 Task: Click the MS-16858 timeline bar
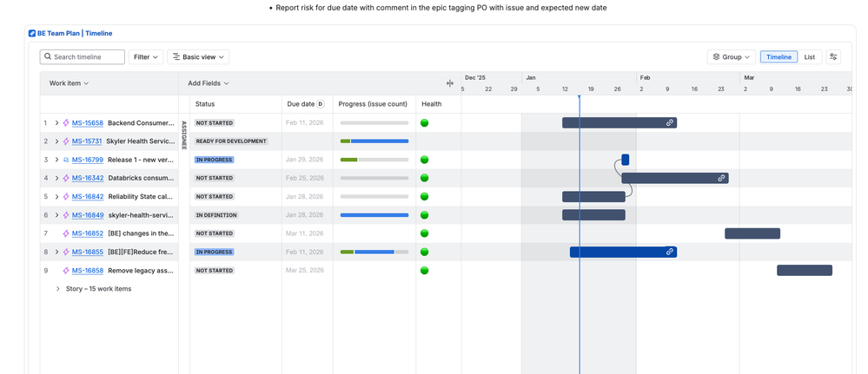pyautogui.click(x=805, y=271)
